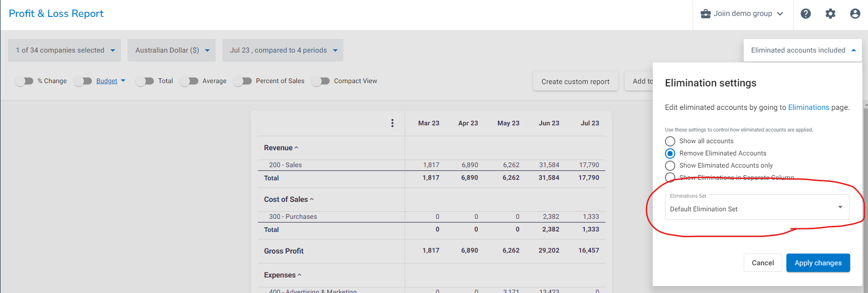The image size is (868, 293).
Task: Click Apply changes button
Action: [818, 263]
